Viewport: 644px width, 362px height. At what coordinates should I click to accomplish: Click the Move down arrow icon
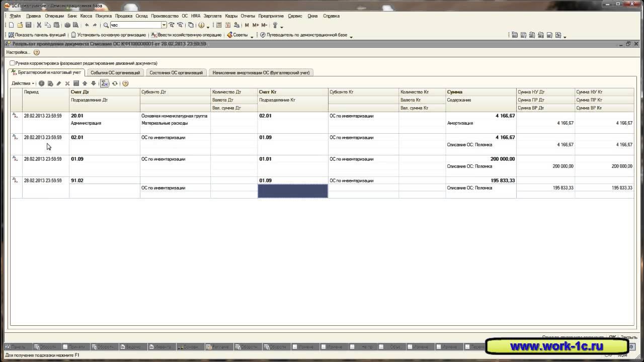[x=93, y=83]
